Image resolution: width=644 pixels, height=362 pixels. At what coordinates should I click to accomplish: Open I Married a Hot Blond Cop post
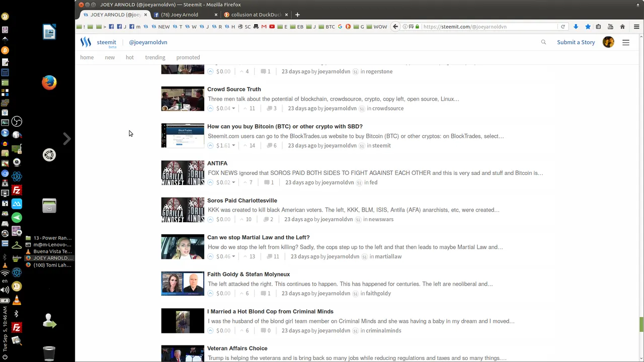pos(270,312)
